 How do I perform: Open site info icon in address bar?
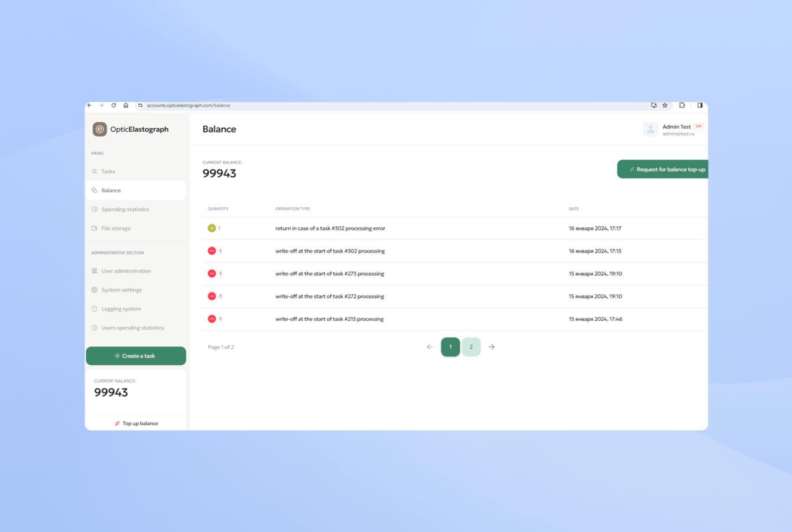(140, 105)
